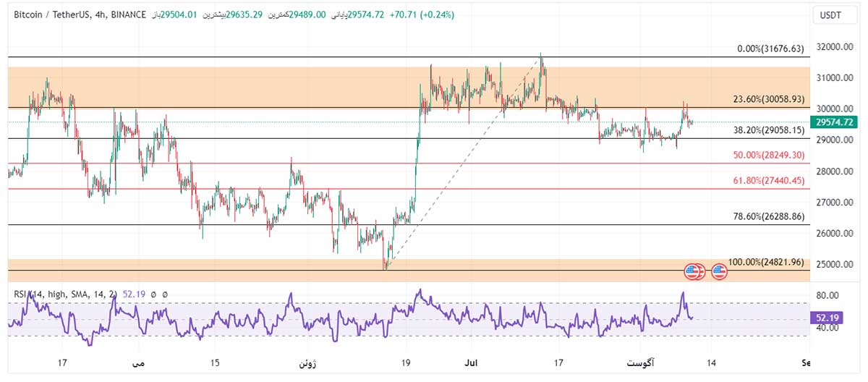Click the low price value 29489.00

coord(306,14)
